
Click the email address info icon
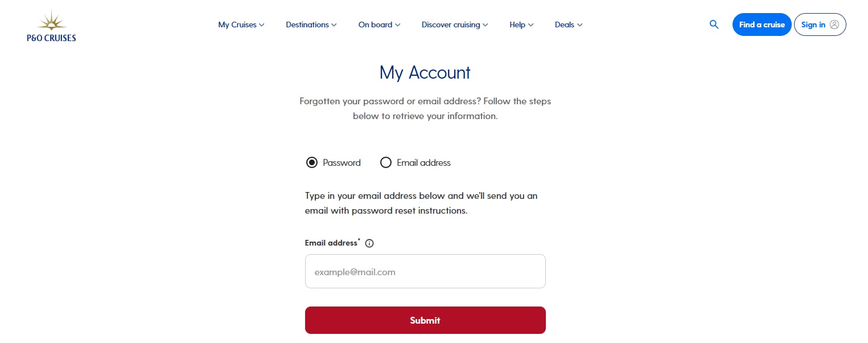click(x=369, y=243)
